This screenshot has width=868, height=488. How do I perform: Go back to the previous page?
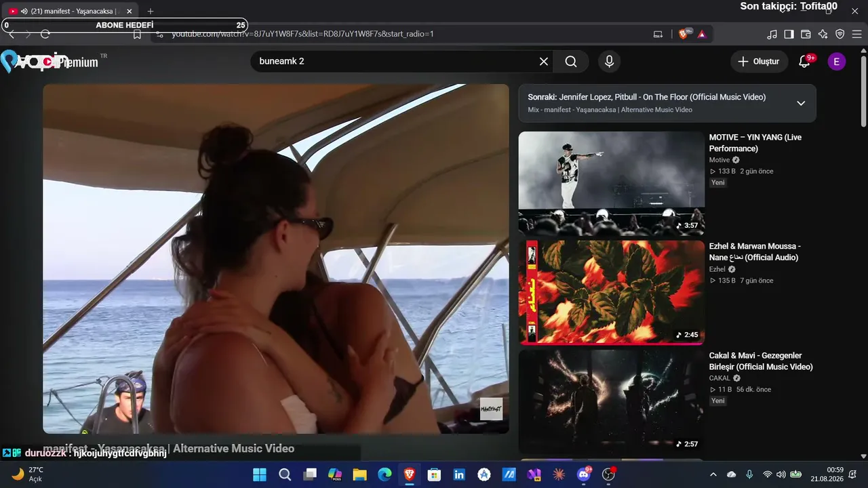click(x=11, y=34)
